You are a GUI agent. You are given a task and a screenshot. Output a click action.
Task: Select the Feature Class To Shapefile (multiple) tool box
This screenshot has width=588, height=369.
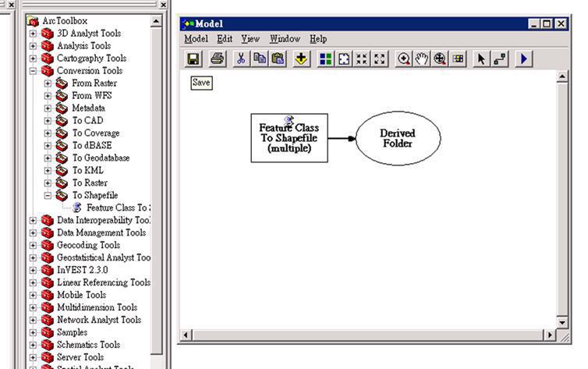click(289, 138)
